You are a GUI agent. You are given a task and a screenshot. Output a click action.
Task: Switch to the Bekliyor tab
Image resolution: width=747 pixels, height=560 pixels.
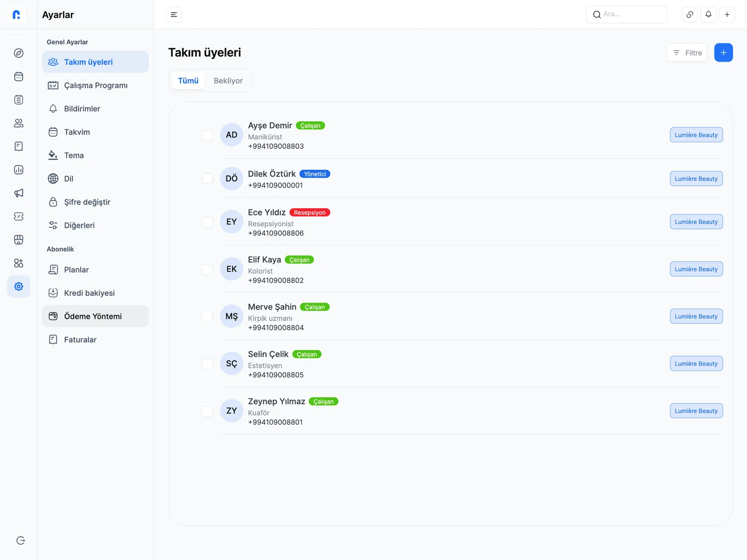coord(228,81)
